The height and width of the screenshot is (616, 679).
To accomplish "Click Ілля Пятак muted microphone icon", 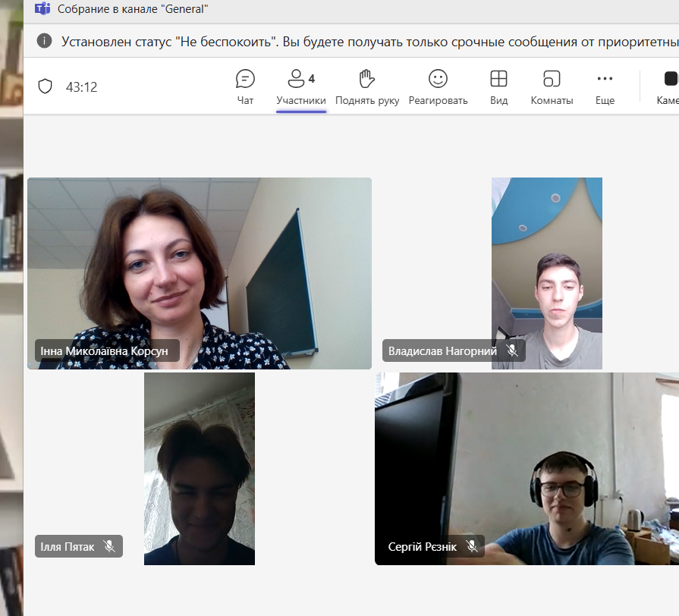I will click(x=109, y=546).
